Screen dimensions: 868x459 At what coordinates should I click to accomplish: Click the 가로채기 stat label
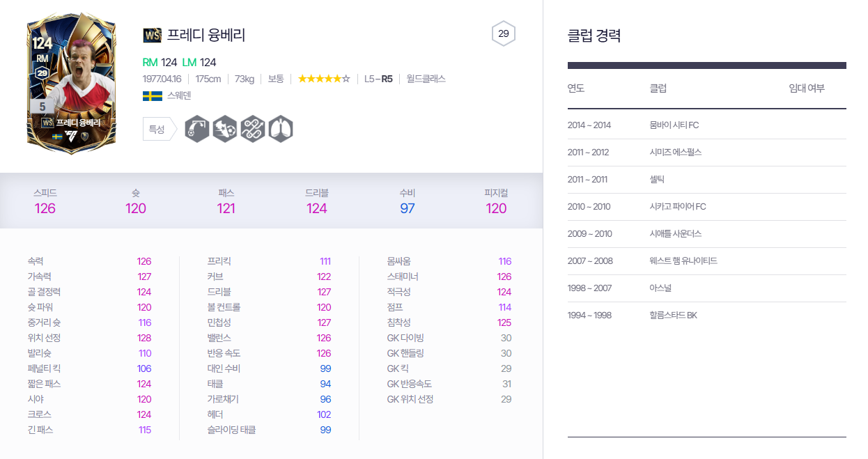click(x=222, y=399)
